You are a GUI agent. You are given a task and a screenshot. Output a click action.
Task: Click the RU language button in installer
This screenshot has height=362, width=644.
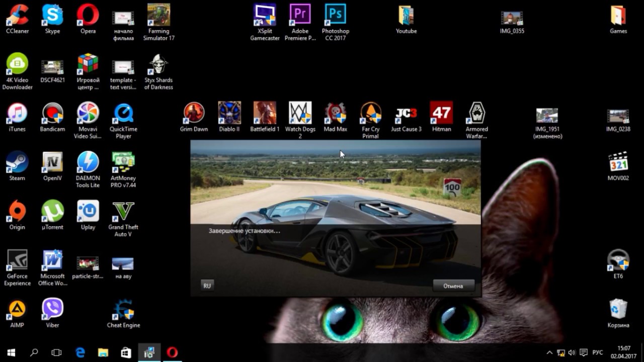[207, 286]
